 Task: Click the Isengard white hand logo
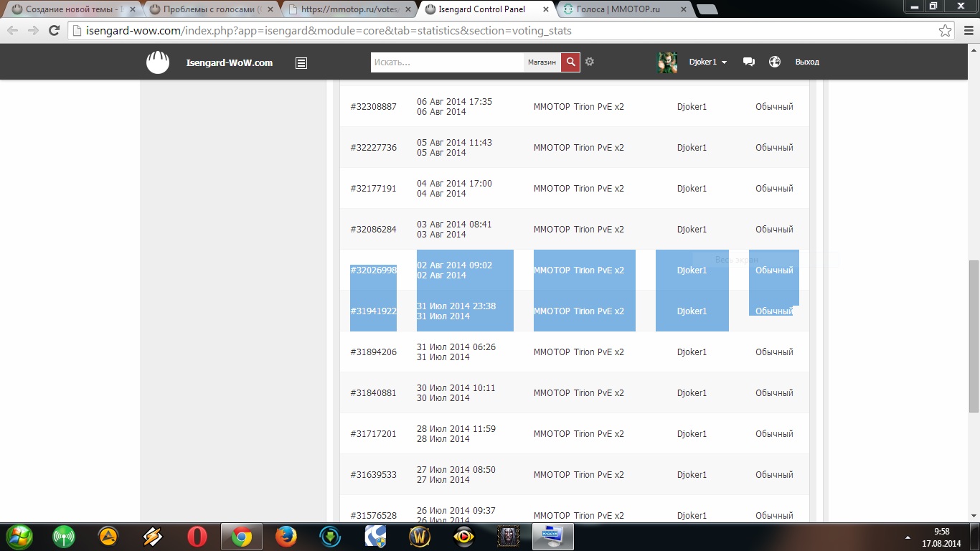158,62
